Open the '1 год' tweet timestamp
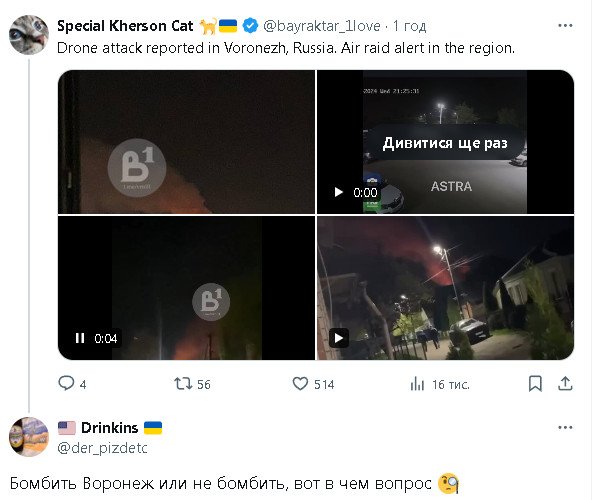Image resolution: width=600 pixels, height=500 pixels. tap(409, 26)
